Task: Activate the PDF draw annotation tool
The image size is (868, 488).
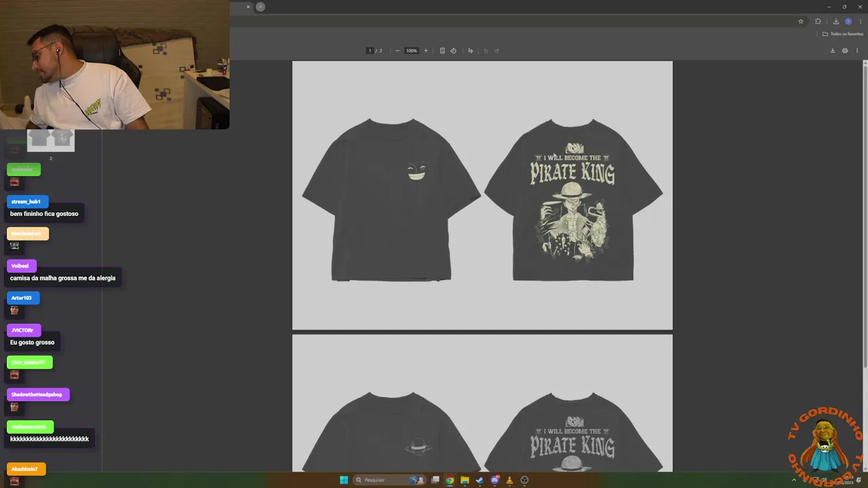Action: point(470,51)
